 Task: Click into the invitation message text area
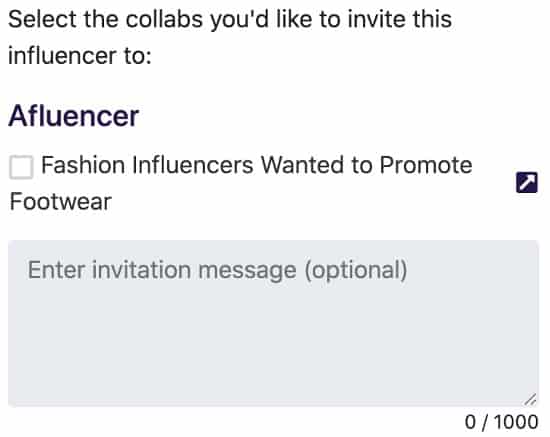pos(273,323)
